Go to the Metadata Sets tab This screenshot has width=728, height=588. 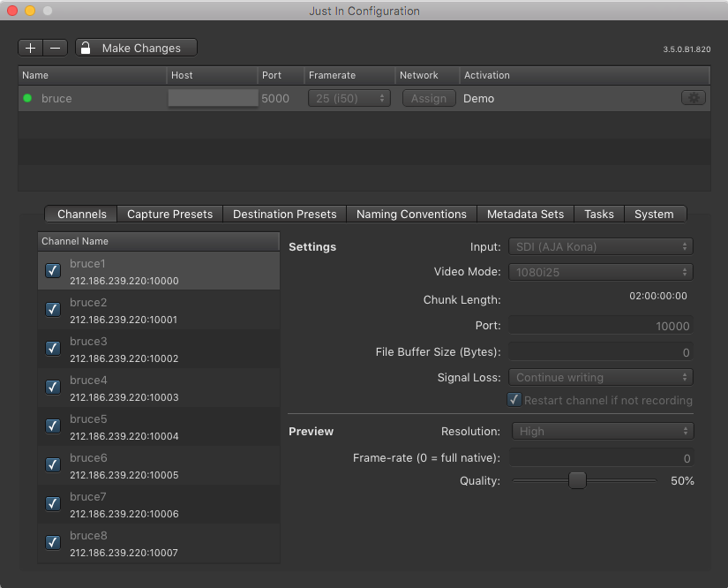pos(525,215)
